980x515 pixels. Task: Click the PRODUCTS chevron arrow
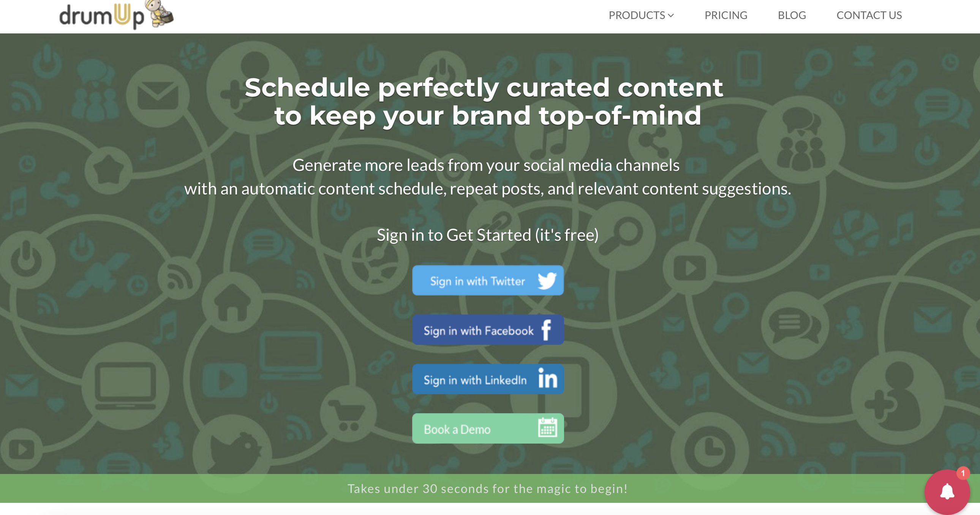(675, 15)
